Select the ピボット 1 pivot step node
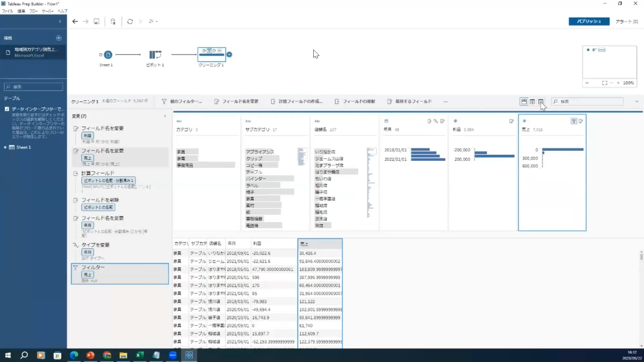644x362 pixels. point(155,55)
